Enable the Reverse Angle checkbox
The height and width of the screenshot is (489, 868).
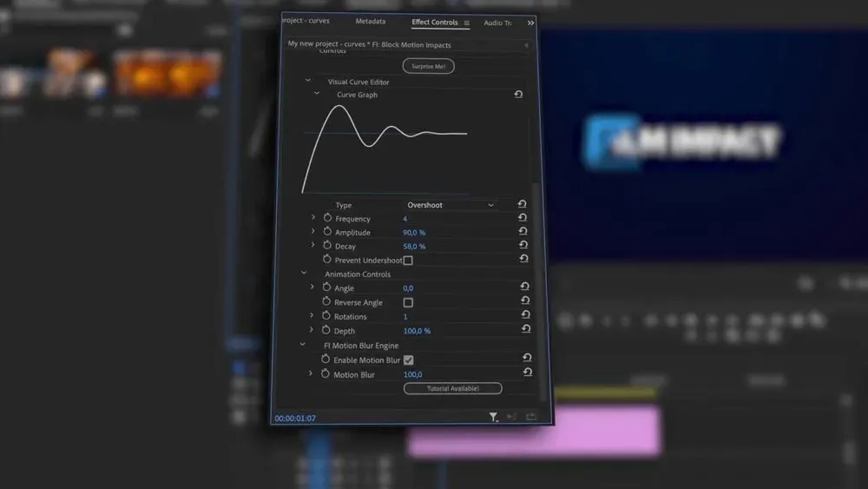pyautogui.click(x=408, y=302)
